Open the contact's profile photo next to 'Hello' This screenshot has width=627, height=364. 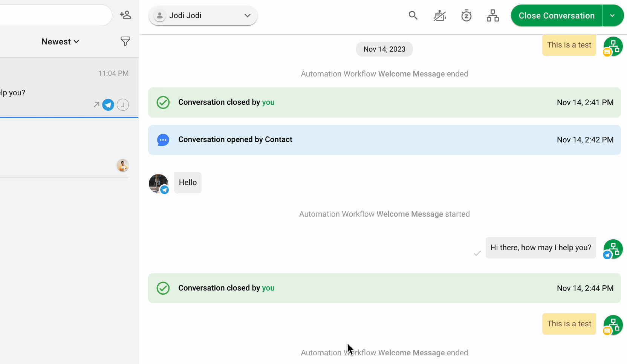point(158,184)
